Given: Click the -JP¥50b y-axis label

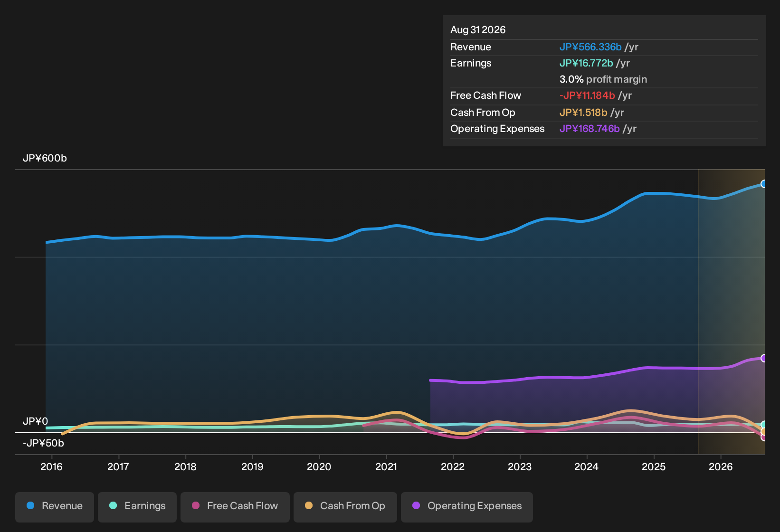Looking at the screenshot, I should pyautogui.click(x=43, y=443).
